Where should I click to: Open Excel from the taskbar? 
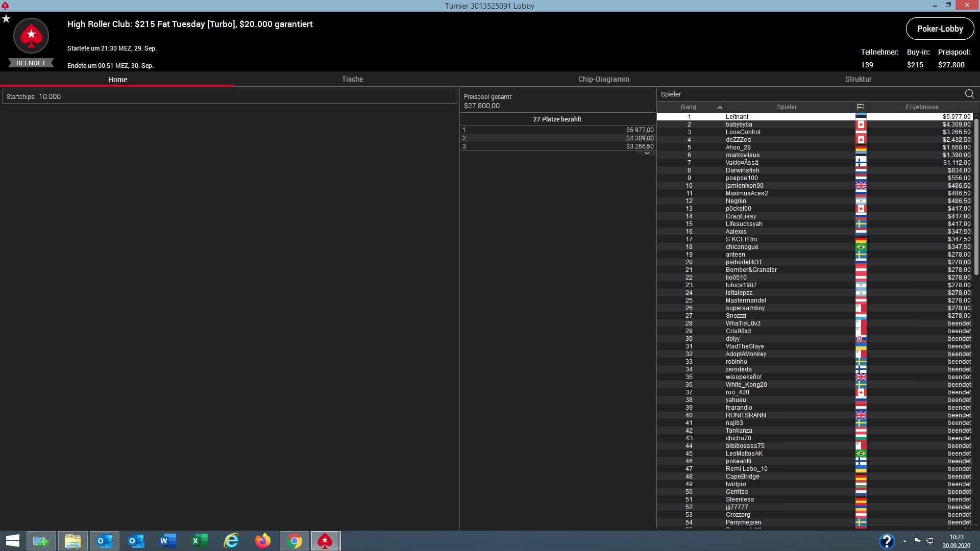[200, 541]
